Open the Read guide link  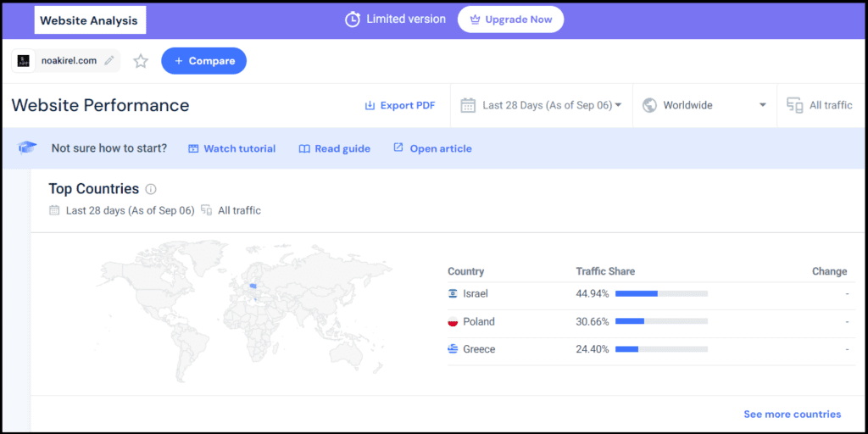pyautogui.click(x=334, y=148)
